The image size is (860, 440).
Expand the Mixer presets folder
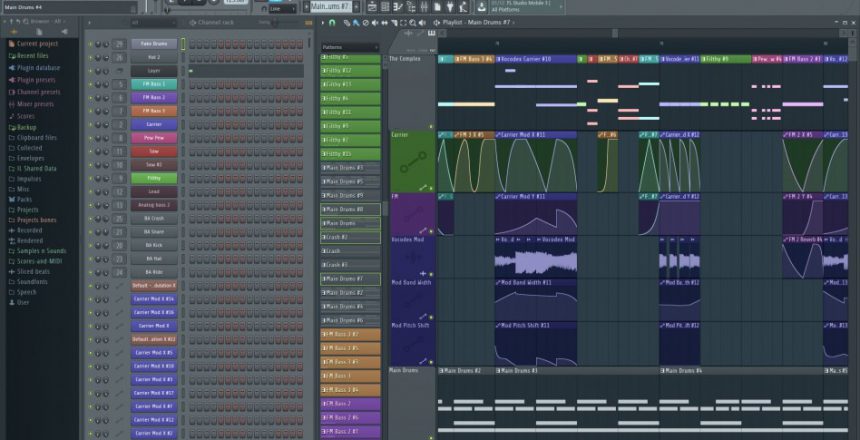click(x=31, y=104)
